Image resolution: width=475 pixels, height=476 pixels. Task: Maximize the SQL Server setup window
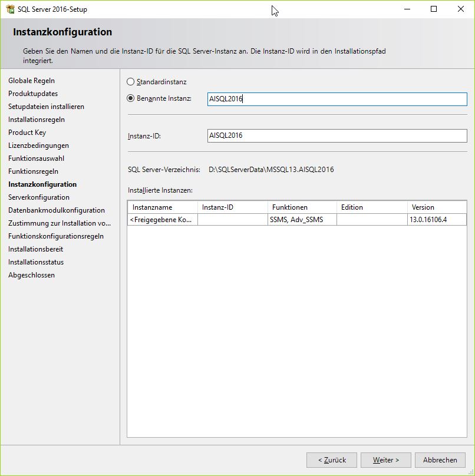pyautogui.click(x=434, y=9)
